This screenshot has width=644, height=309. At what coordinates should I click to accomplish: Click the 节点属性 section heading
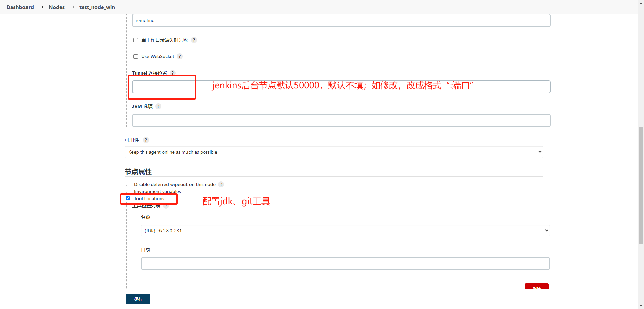pyautogui.click(x=138, y=172)
